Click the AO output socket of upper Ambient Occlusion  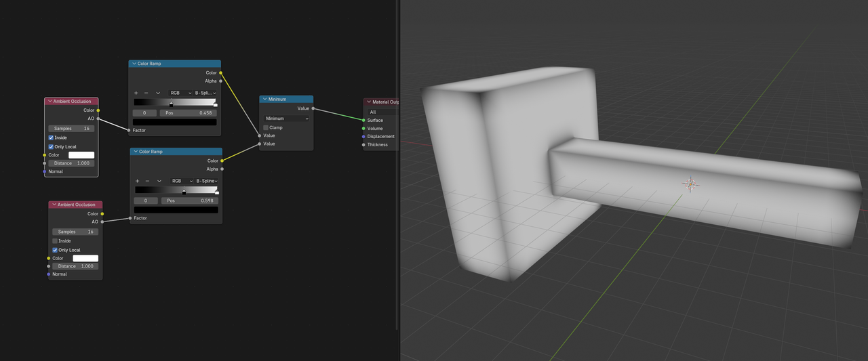pos(98,119)
